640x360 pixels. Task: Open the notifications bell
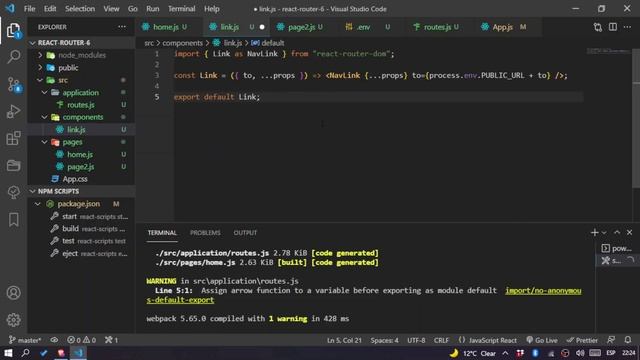(x=628, y=340)
